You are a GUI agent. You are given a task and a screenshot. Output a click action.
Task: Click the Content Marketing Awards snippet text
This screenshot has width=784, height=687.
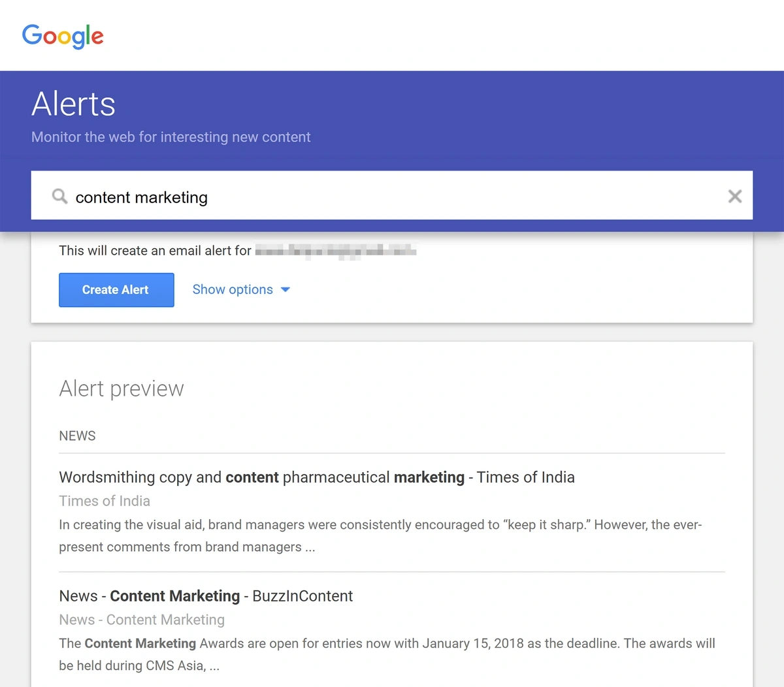pyautogui.click(x=387, y=654)
